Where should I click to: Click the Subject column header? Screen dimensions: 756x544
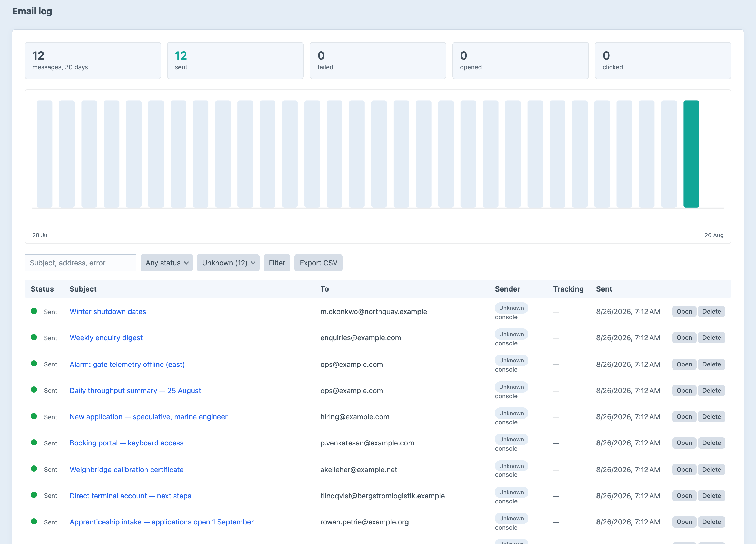pos(83,289)
